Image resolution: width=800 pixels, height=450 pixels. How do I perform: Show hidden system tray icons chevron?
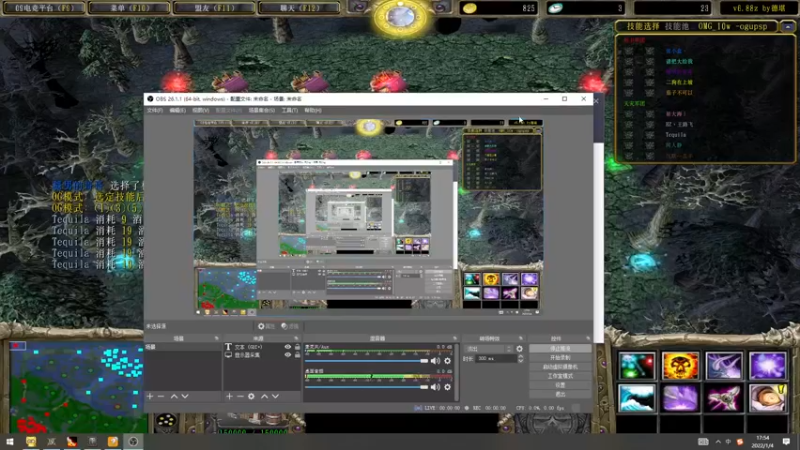(x=718, y=442)
